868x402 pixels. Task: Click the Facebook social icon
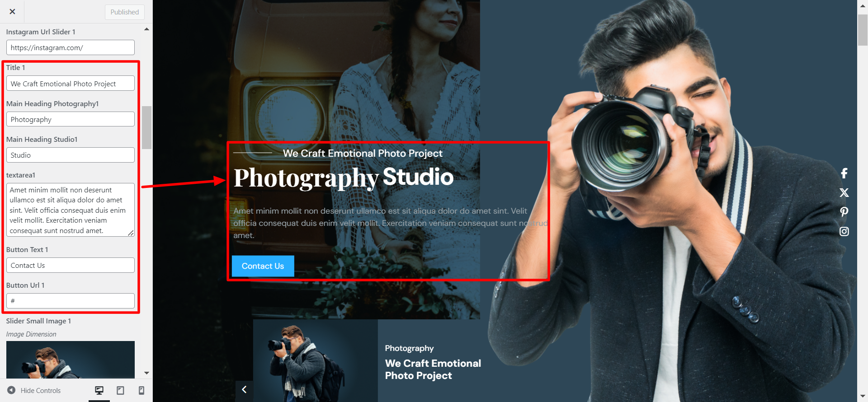point(844,173)
